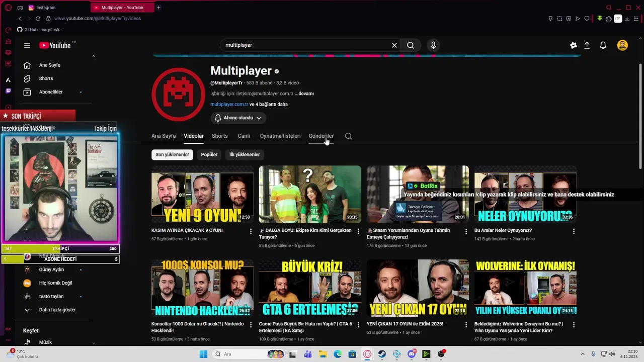
Task: Open GitHub bookmark in the bookmarks bar
Action: point(40,30)
